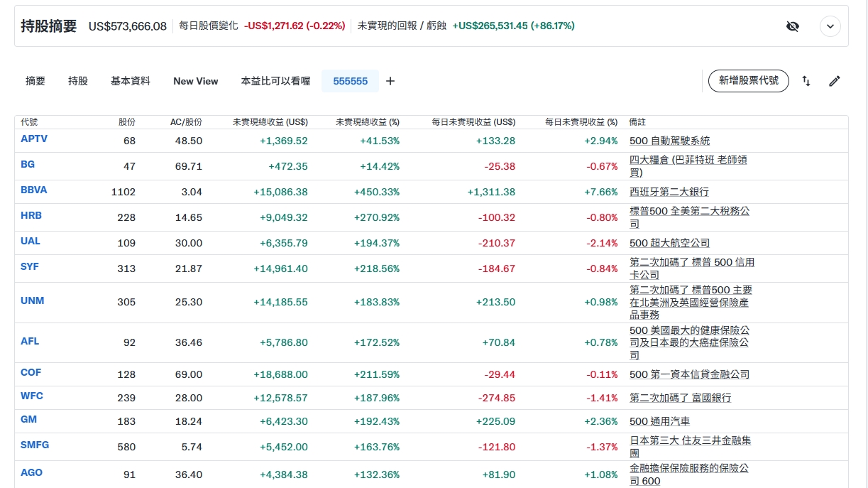Open the HRB ticker link

[31, 215]
